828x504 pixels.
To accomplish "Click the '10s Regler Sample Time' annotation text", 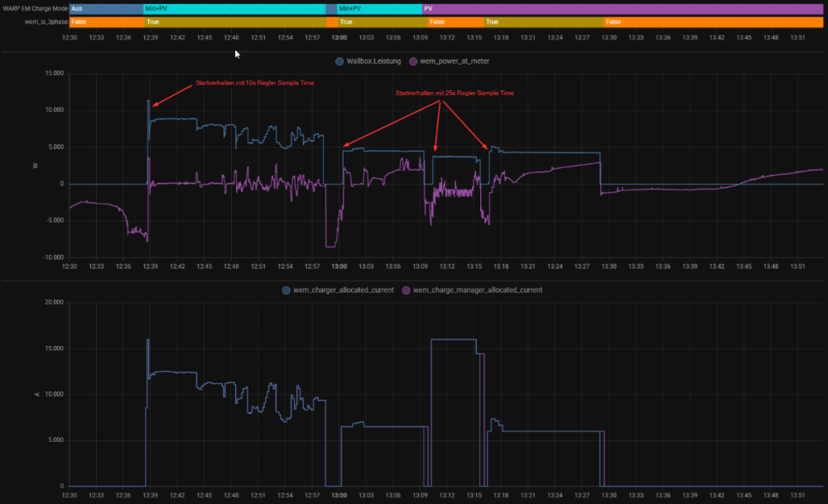I will tap(254, 84).
